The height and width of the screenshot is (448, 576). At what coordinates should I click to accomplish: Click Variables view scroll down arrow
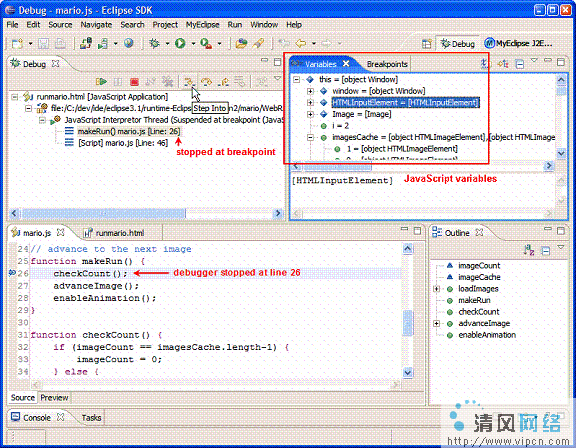[561, 153]
